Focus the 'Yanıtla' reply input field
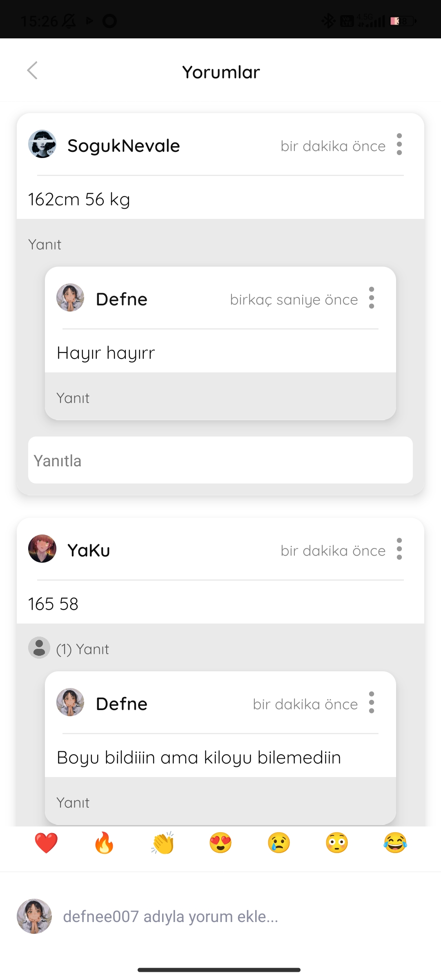 click(x=220, y=460)
